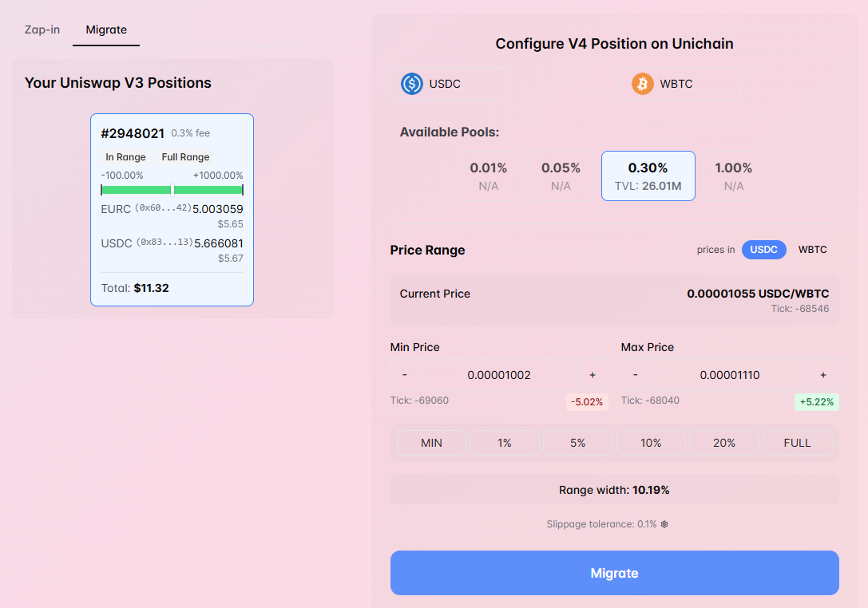
Task: Click the Total: $11.32 value
Action: pos(151,288)
